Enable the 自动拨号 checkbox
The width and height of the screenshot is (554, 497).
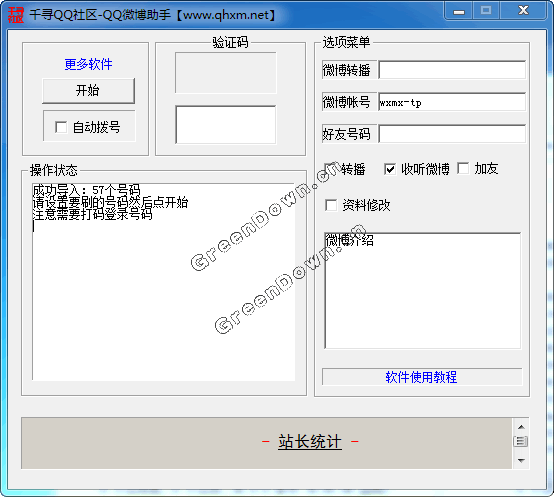click(x=61, y=127)
